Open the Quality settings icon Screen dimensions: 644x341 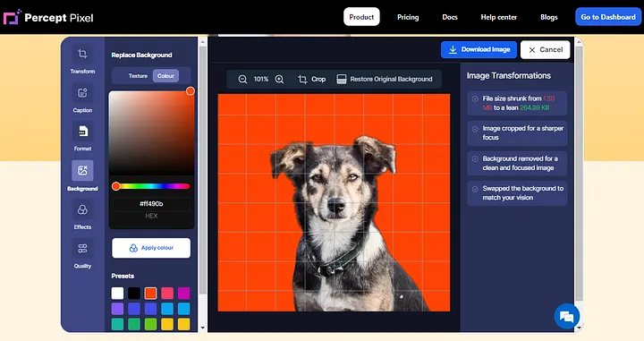click(x=82, y=249)
